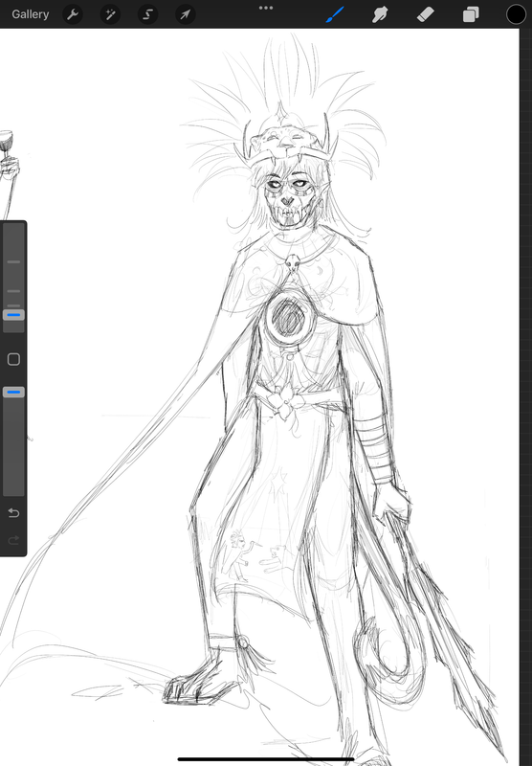
Task: Tap the three-dot menu at top center
Action: 266,8
